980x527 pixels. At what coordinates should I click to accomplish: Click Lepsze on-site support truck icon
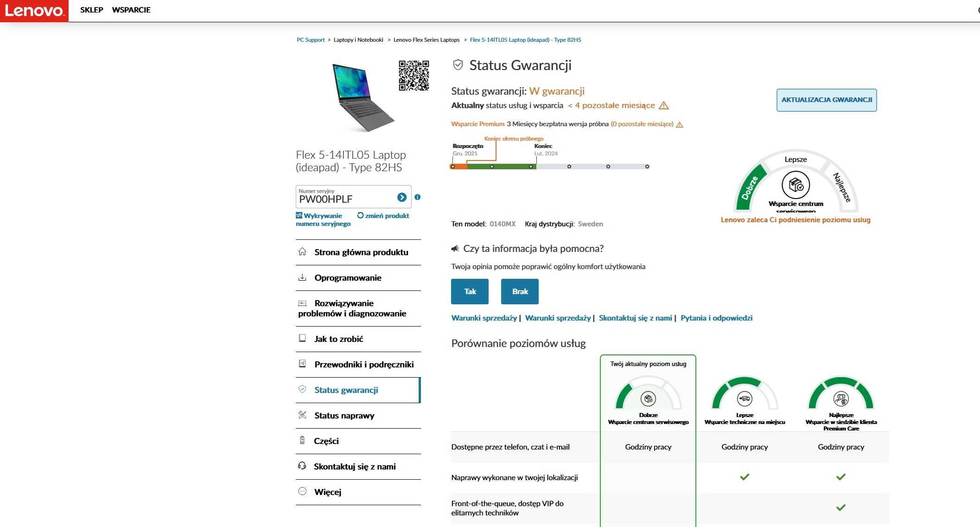click(x=745, y=398)
